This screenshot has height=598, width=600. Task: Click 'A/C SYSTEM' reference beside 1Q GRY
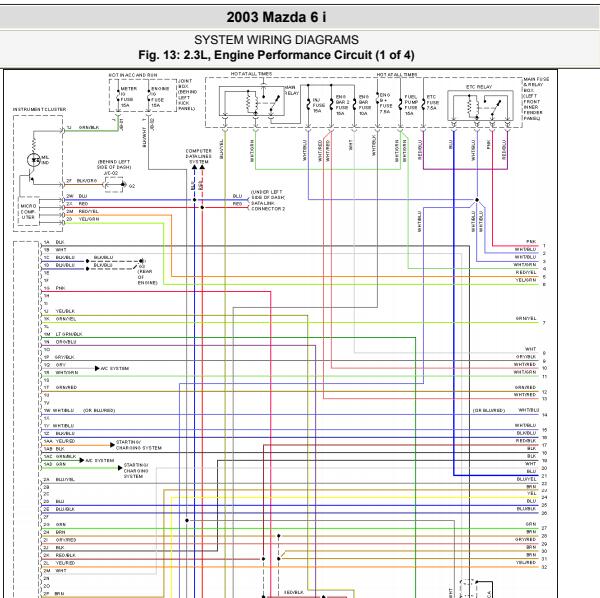pyautogui.click(x=114, y=368)
